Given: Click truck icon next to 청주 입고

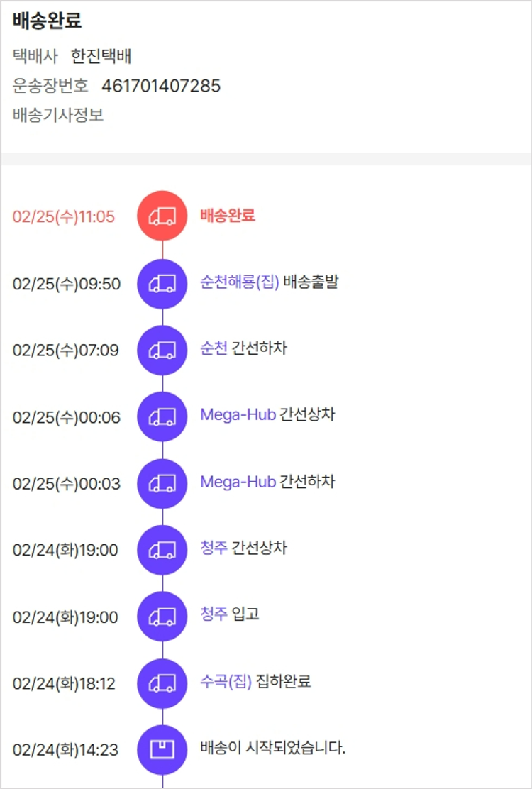Looking at the screenshot, I should click(162, 617).
